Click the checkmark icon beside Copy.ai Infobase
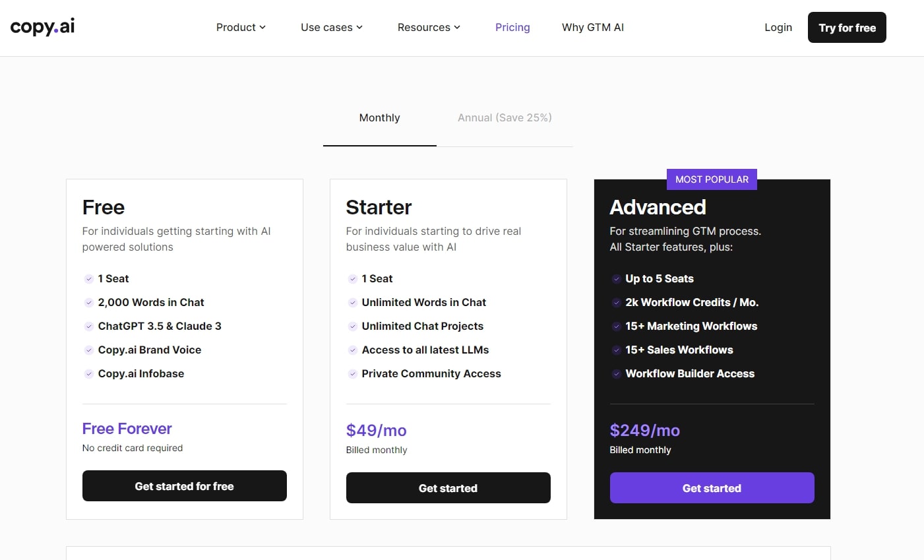 coord(89,374)
